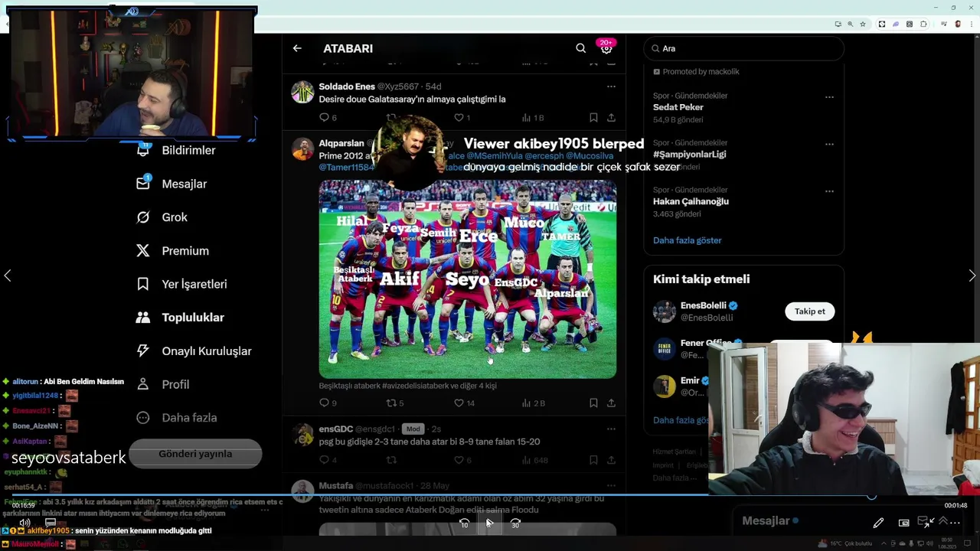Open video player more options ellipsis
Image resolution: width=980 pixels, height=551 pixels.
(x=955, y=523)
